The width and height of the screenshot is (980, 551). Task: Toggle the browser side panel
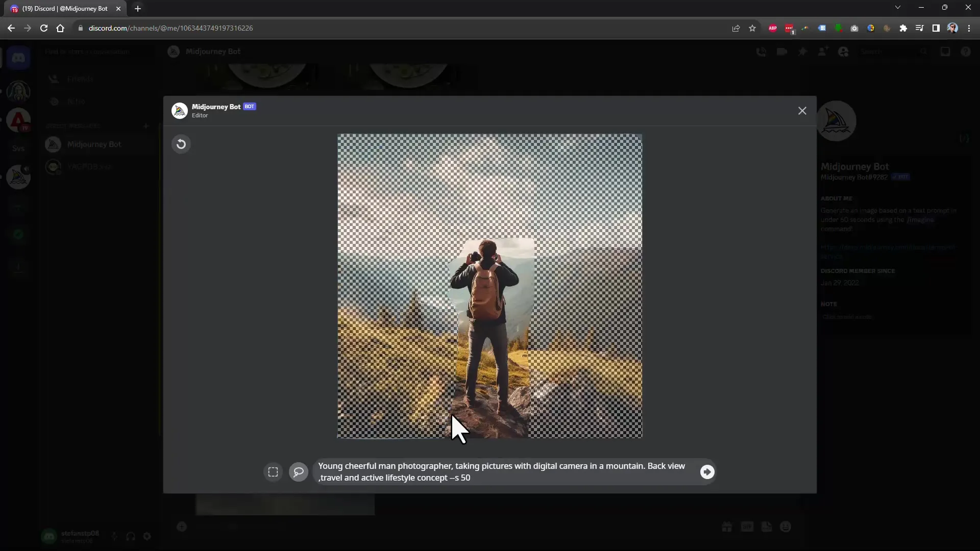click(936, 28)
